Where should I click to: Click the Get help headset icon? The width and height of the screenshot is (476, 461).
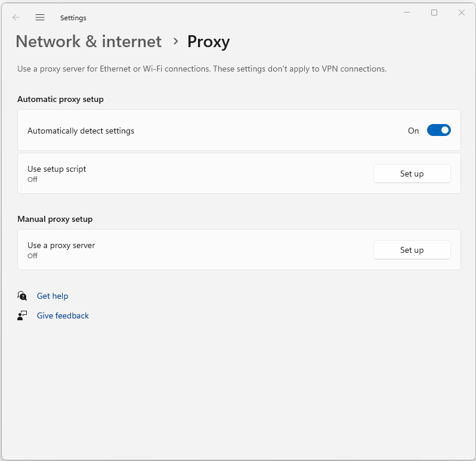pyautogui.click(x=22, y=296)
